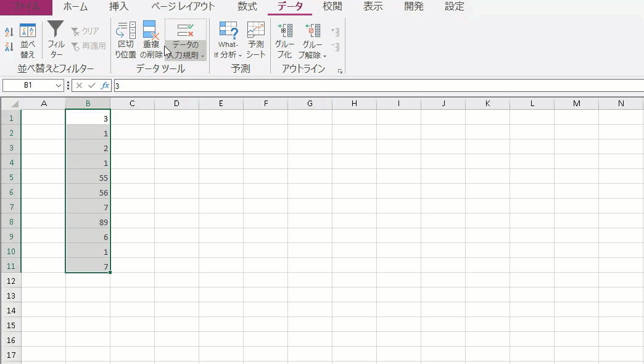Click the ファイル tab button
Image resolution: width=644 pixels, height=364 pixels.
26,7
